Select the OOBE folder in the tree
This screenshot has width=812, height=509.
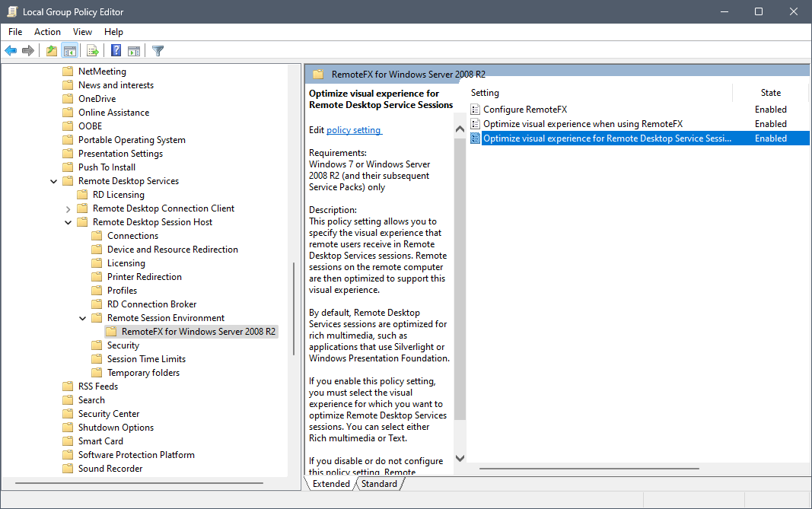pyautogui.click(x=90, y=126)
